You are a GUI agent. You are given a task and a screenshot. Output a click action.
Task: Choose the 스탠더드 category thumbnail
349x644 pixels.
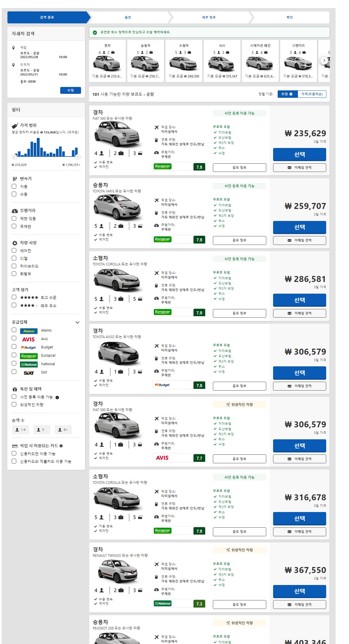pos(298,61)
